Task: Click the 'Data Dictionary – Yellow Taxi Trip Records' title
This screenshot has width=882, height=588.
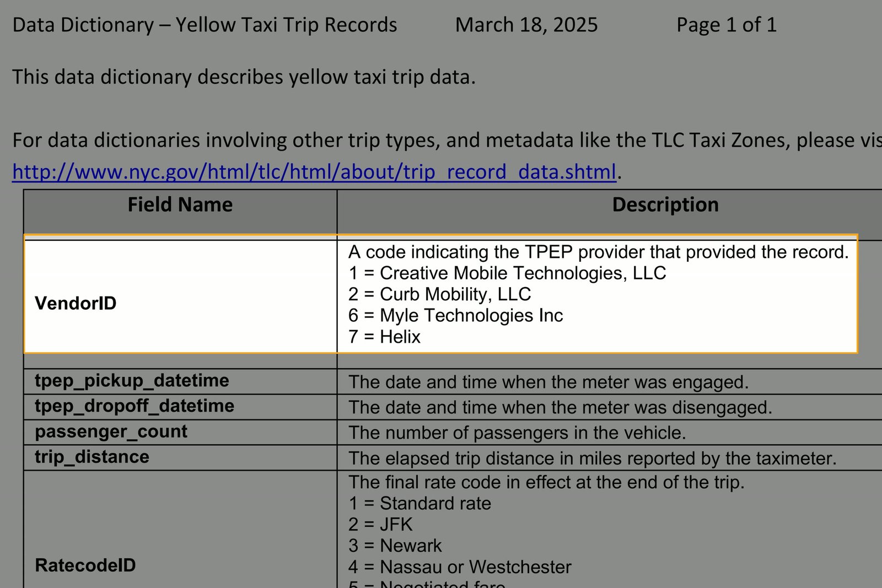Action: [205, 25]
